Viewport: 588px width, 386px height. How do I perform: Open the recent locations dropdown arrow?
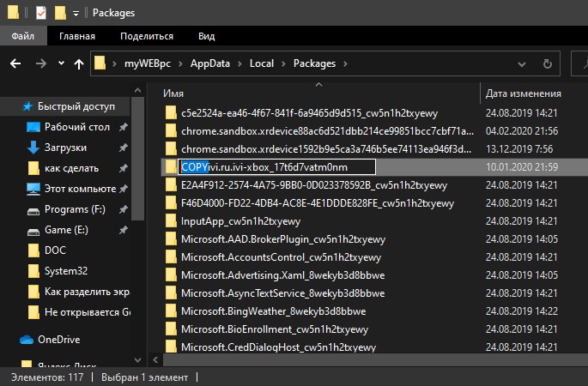pos(61,63)
